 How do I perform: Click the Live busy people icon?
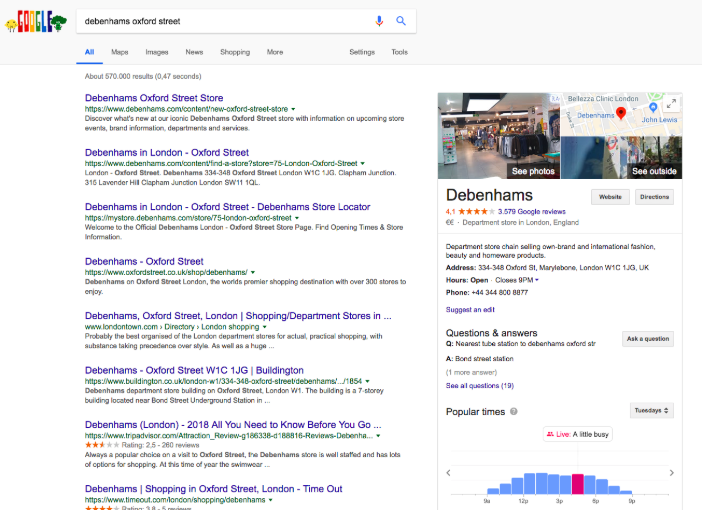pos(551,434)
